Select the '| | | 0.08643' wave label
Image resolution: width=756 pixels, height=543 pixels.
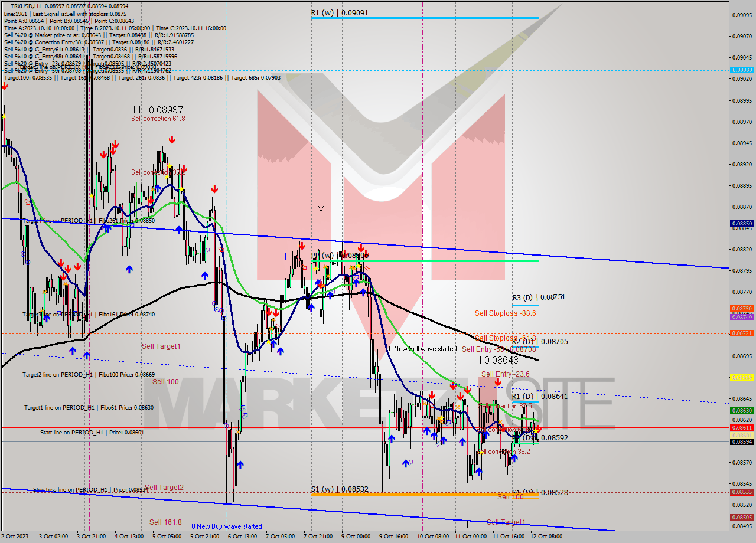tap(493, 359)
